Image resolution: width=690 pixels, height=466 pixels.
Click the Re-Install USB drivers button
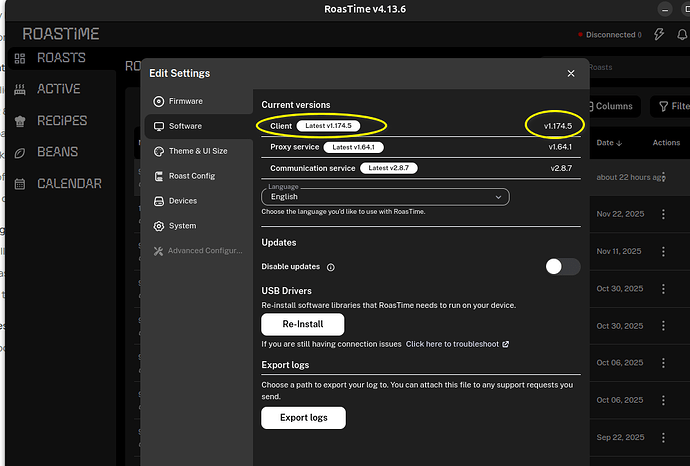click(x=303, y=324)
